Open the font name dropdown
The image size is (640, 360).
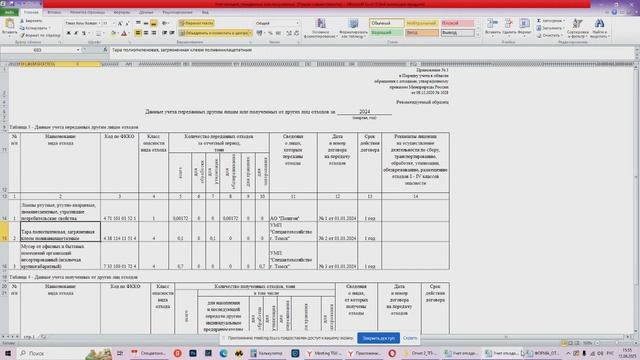pyautogui.click(x=99, y=23)
